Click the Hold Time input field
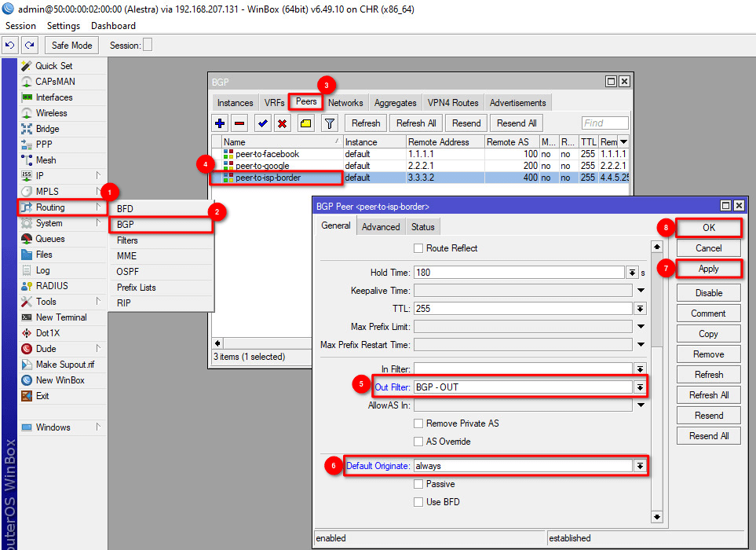The image size is (756, 550). pyautogui.click(x=519, y=273)
